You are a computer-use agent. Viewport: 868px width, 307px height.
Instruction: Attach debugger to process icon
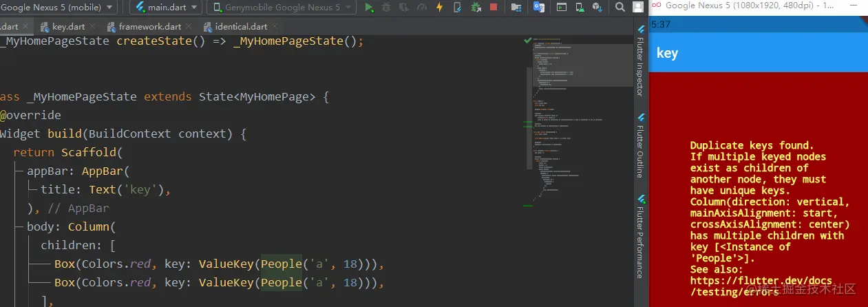point(476,8)
